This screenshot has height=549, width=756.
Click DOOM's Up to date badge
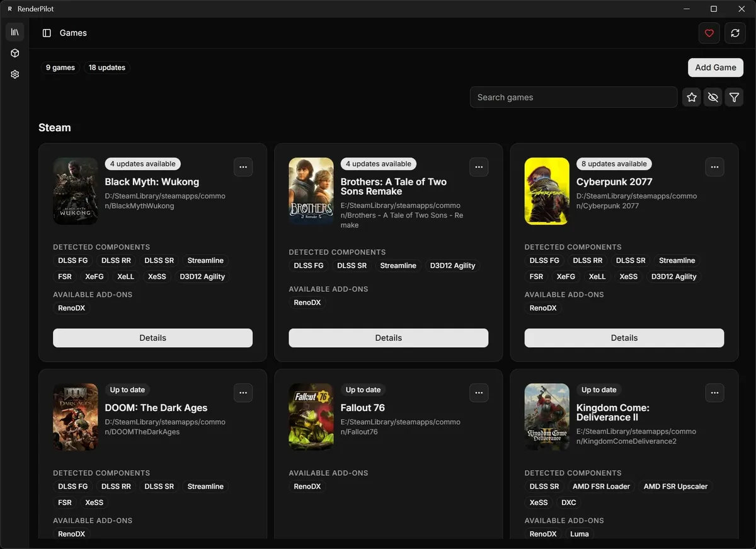click(x=128, y=390)
